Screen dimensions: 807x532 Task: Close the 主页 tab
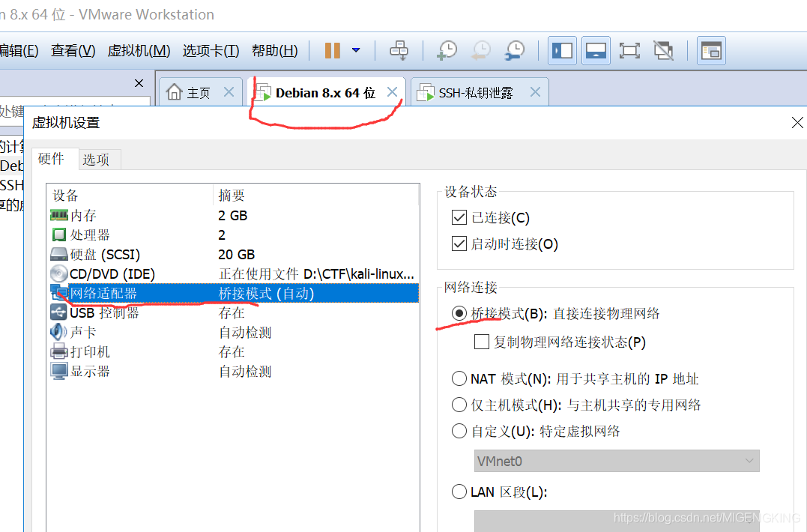(x=229, y=92)
